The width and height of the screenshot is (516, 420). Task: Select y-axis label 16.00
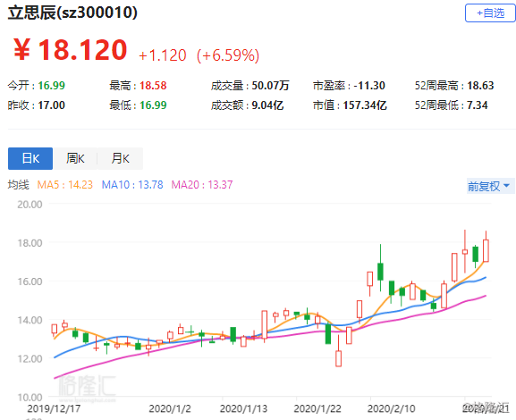(x=30, y=281)
